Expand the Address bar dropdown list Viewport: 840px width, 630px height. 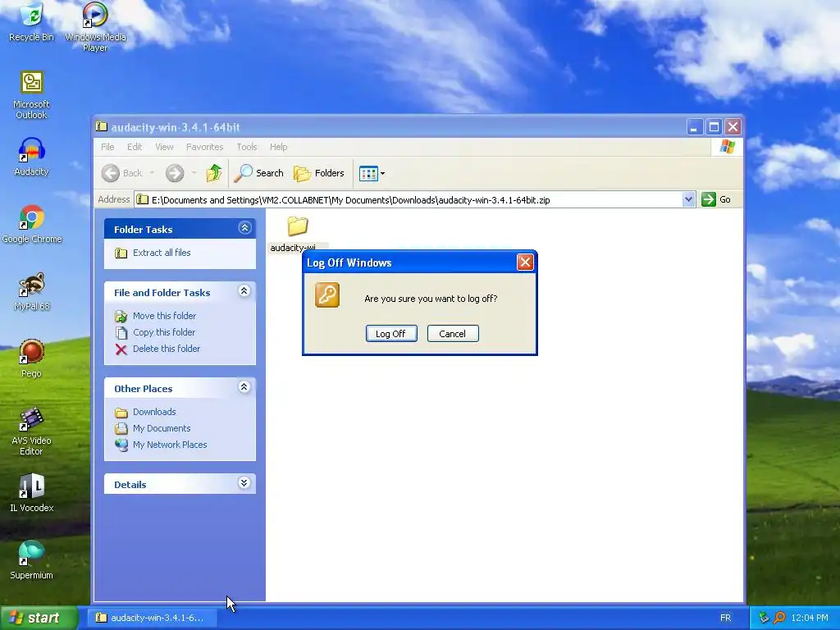688,200
